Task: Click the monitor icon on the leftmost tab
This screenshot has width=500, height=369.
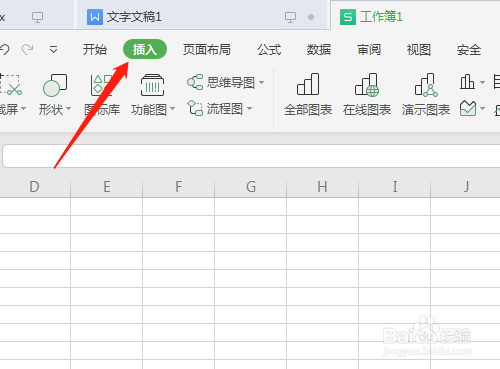Action: [x=37, y=17]
